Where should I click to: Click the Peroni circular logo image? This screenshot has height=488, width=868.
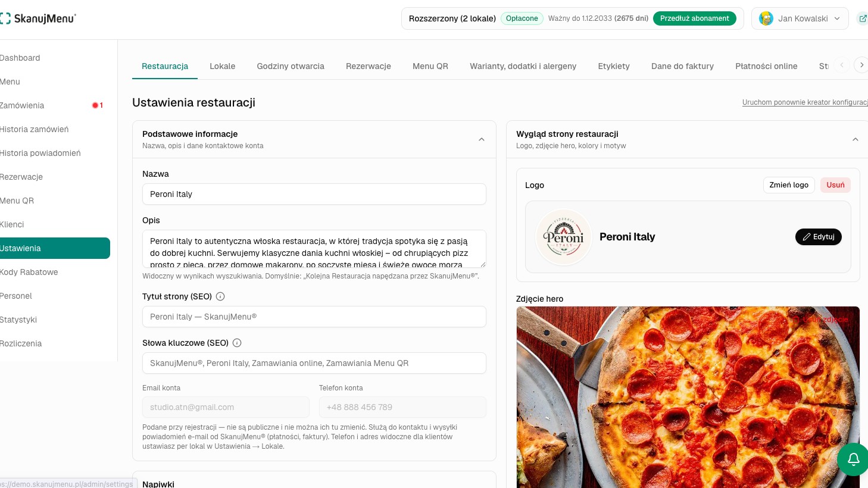coord(564,237)
